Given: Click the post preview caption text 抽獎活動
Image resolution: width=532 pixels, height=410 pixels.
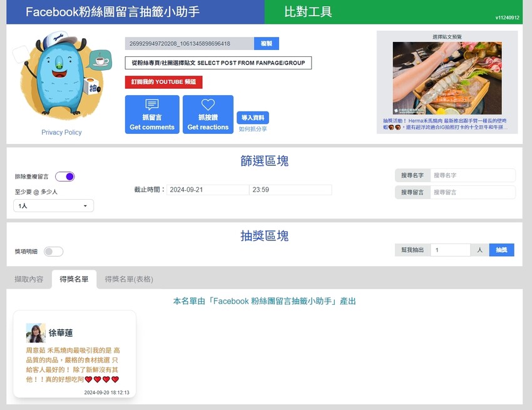Looking at the screenshot, I should [x=446, y=124].
